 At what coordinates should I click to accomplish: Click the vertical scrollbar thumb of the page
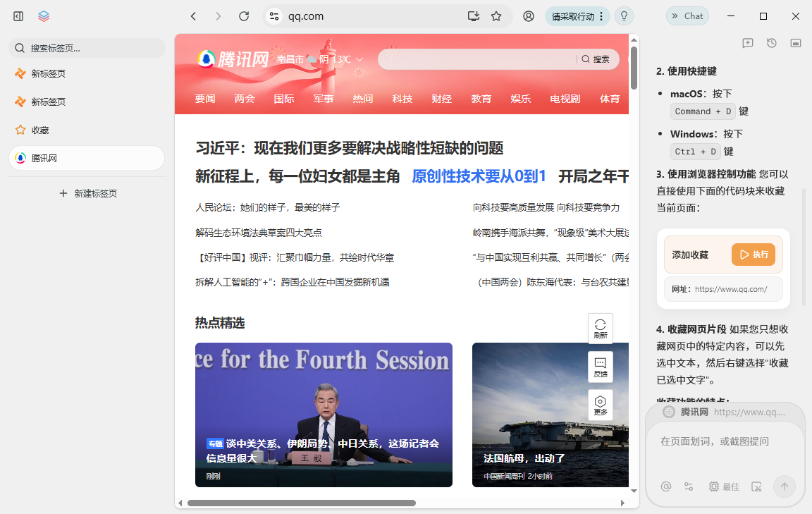pos(634,68)
